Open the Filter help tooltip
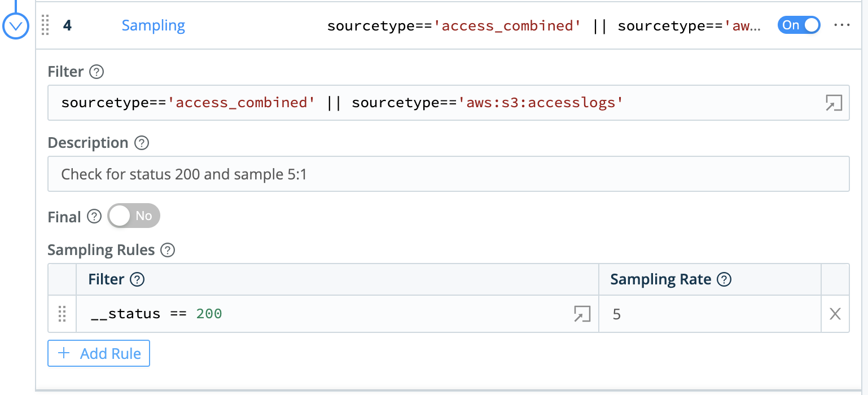Viewport: 868px width, 395px height. (96, 72)
